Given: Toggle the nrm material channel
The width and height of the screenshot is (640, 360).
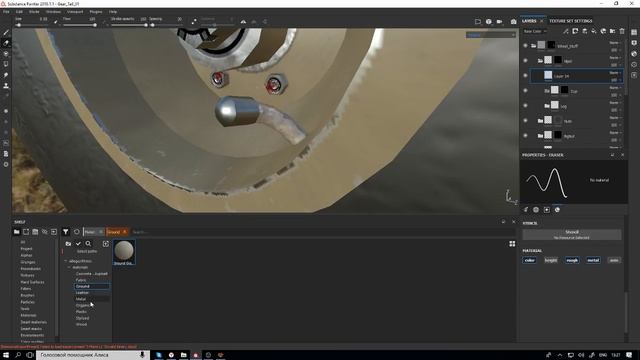Looking at the screenshot, I should tap(614, 260).
